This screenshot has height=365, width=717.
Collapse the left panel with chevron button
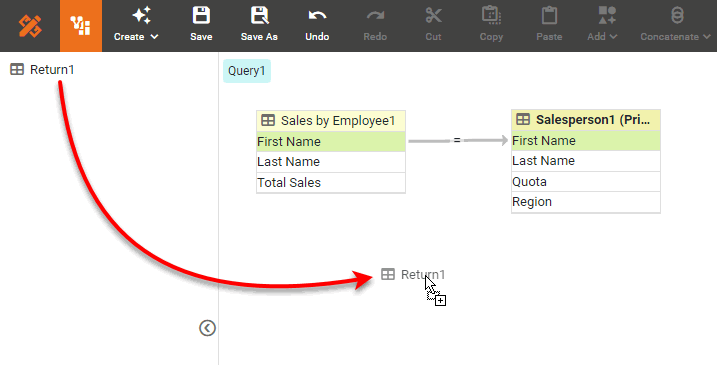tap(207, 328)
